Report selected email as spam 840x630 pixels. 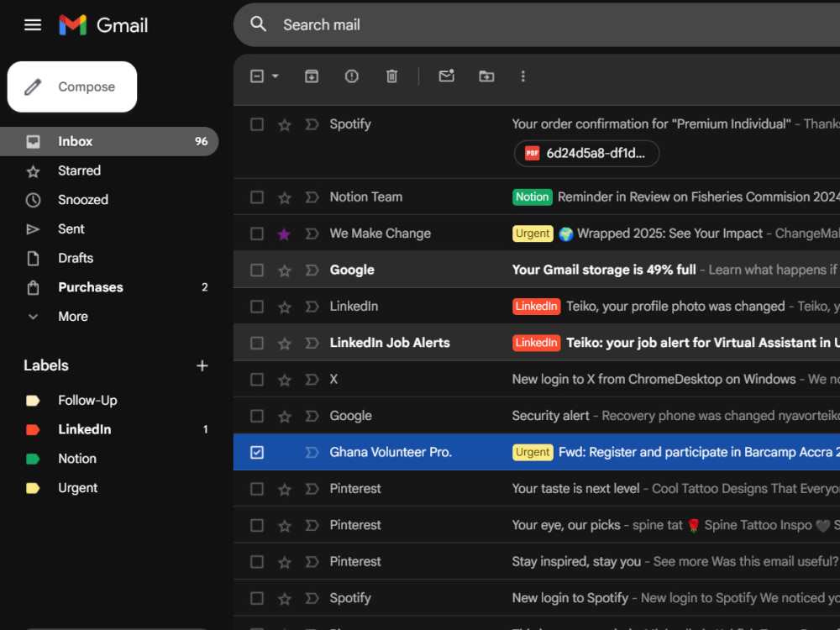[351, 76]
